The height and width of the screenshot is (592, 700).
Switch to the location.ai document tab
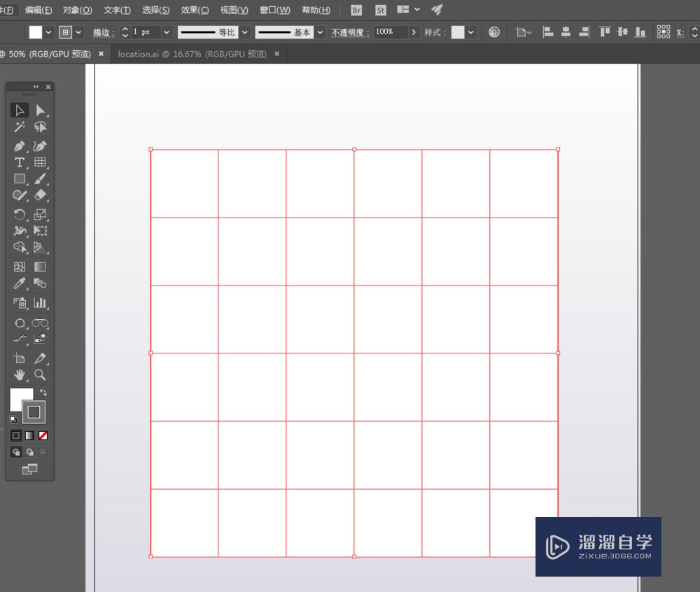tap(192, 54)
